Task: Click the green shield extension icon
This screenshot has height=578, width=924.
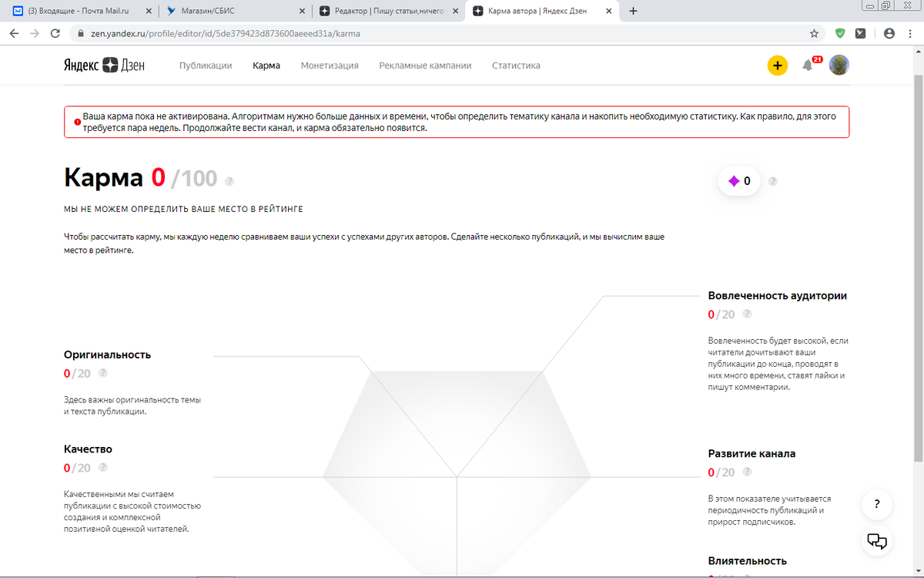Action: coord(841,34)
